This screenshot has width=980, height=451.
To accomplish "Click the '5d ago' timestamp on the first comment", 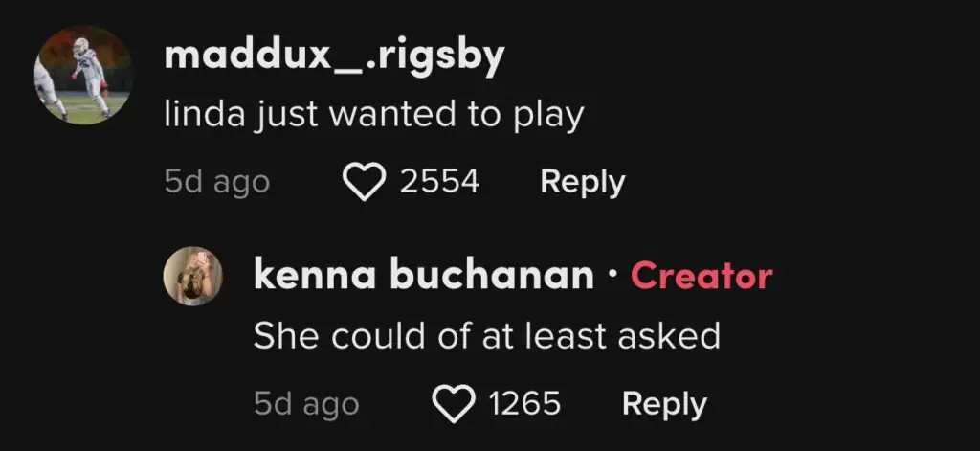I will point(216,182).
